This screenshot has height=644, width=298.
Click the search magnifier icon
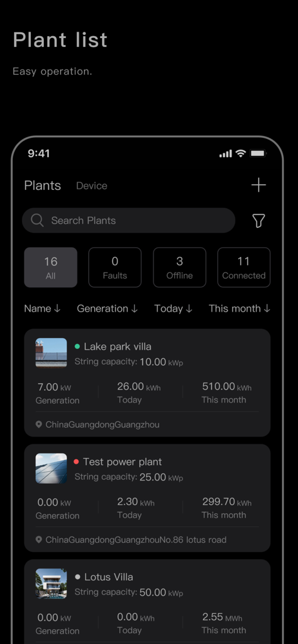[37, 220]
